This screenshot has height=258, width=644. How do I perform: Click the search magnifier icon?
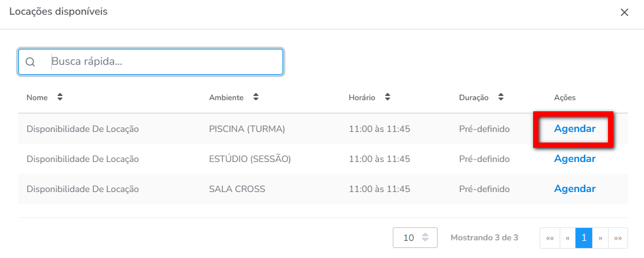pyautogui.click(x=31, y=62)
